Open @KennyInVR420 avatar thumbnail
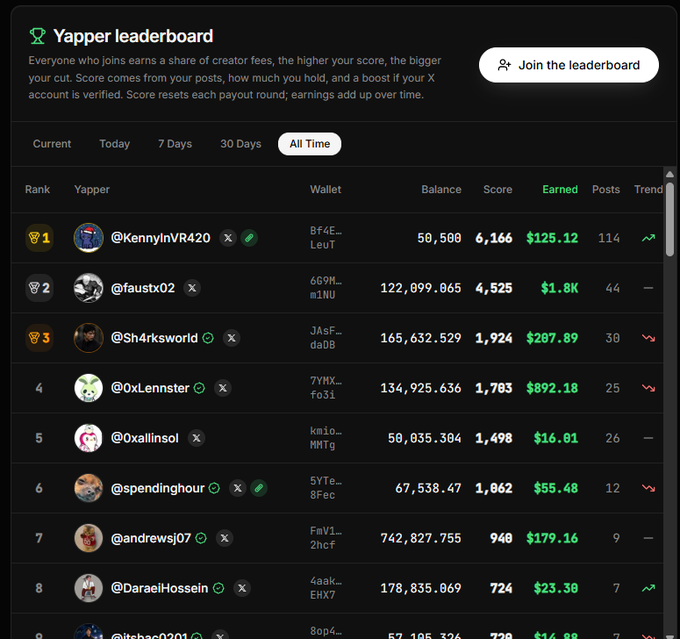This screenshot has height=639, width=680. (x=88, y=238)
